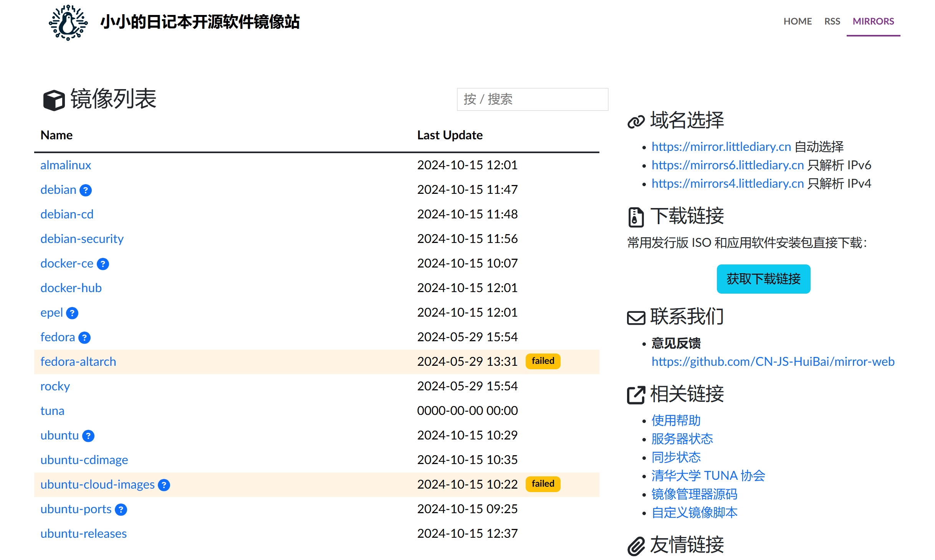The image size is (935, 560).
Task: Open the epel mirror link
Action: tap(51, 312)
